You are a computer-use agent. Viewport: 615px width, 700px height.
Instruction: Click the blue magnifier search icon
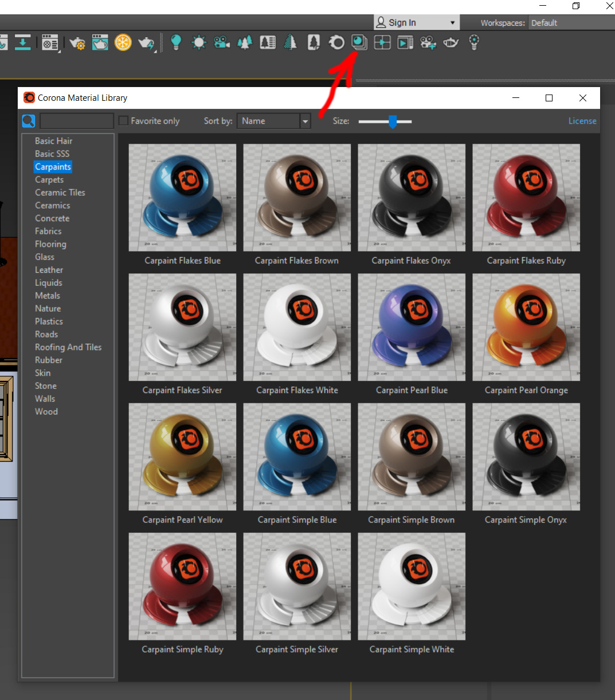click(29, 121)
